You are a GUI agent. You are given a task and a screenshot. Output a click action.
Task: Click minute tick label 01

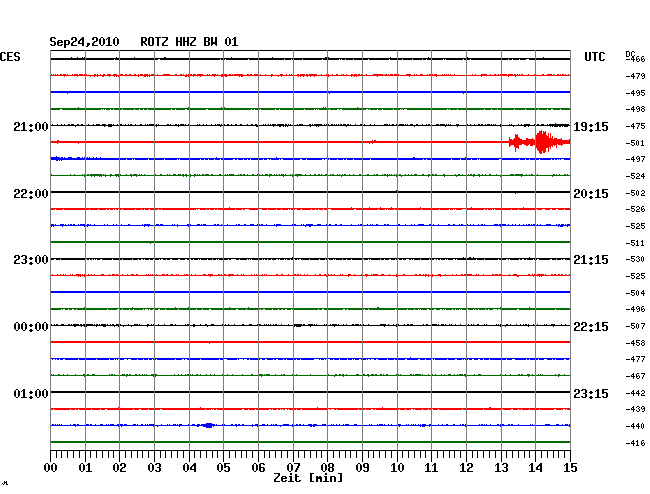(85, 468)
